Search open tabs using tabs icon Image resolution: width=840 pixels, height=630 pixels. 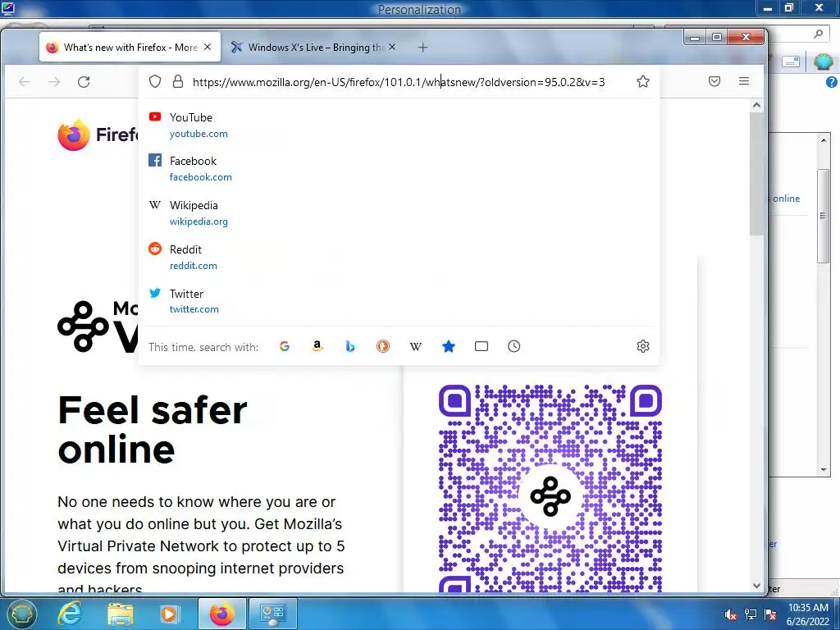point(481,347)
